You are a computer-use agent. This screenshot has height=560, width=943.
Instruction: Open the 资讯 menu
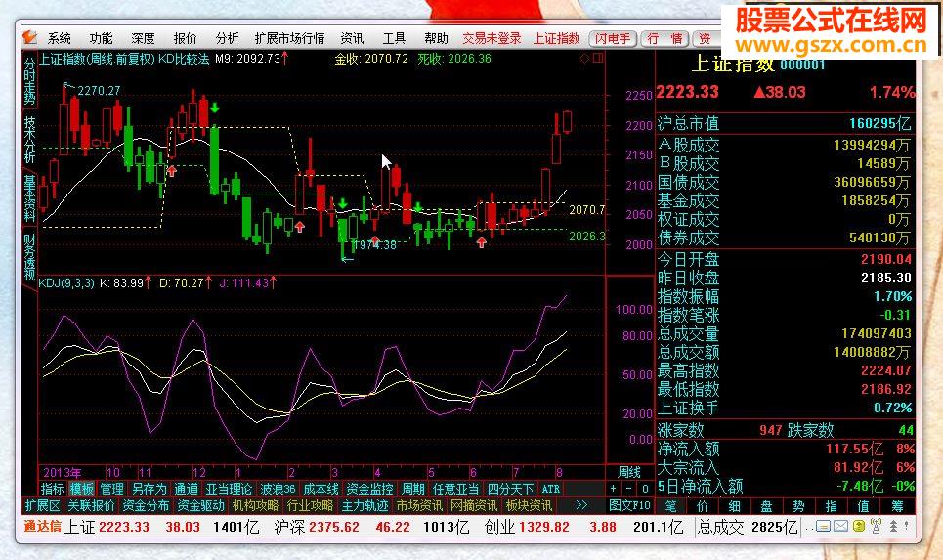coord(353,38)
